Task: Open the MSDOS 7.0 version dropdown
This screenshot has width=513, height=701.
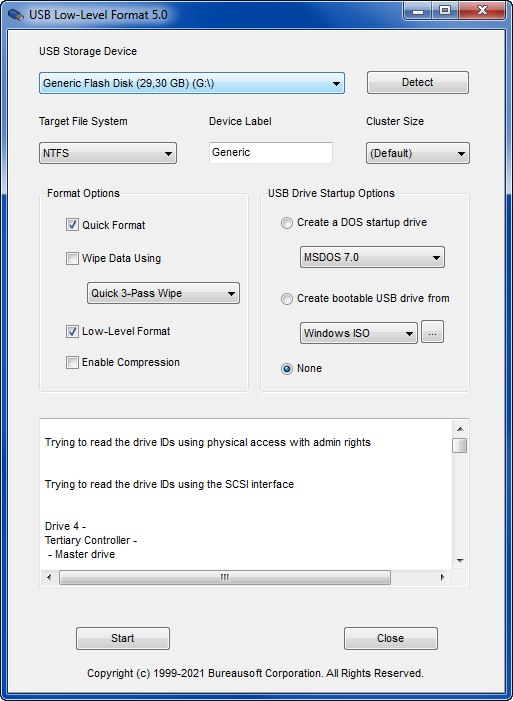Action: (372, 257)
